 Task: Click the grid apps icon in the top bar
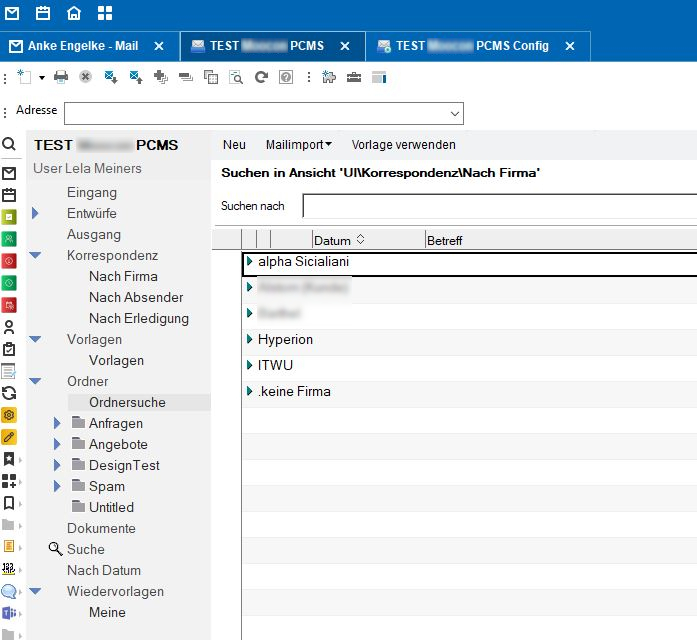click(105, 13)
